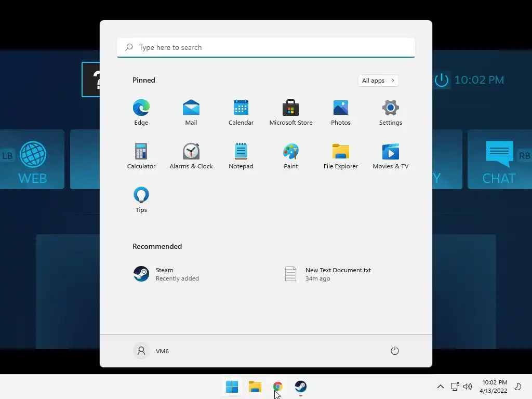Launch the Mail app
This screenshot has width=532, height=399.
(x=191, y=112)
